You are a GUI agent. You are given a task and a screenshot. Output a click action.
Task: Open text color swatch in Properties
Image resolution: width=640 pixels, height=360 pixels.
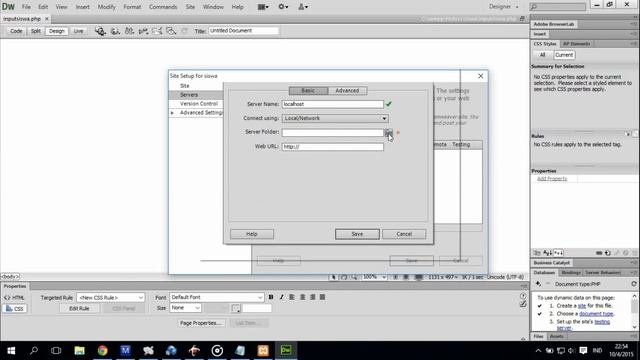coord(236,308)
